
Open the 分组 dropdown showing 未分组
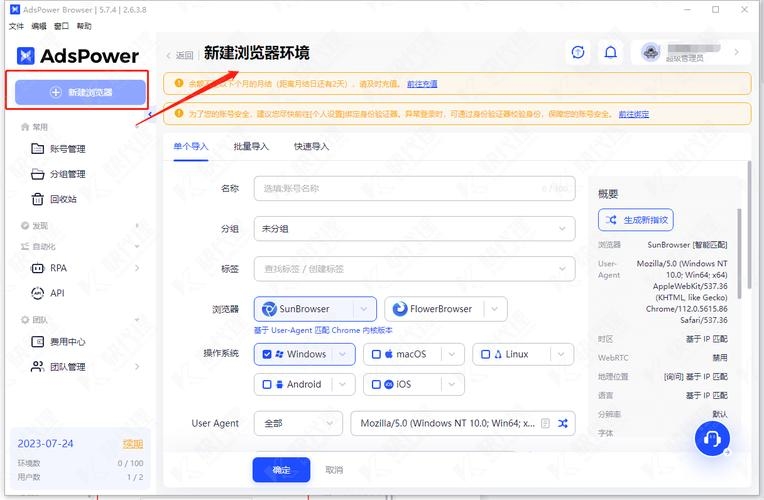coord(415,229)
